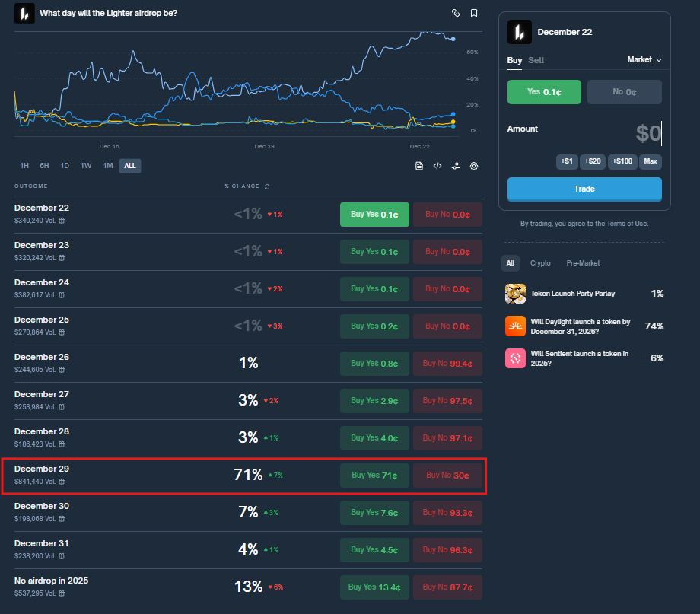Click the embed code icon below the chart
The image size is (700, 614).
(x=437, y=165)
